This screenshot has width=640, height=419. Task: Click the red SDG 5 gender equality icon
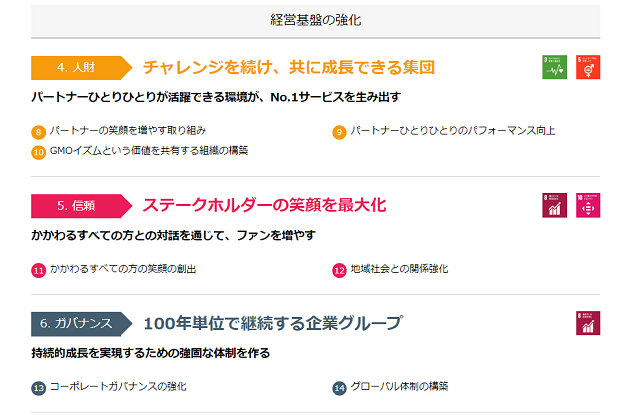588,67
